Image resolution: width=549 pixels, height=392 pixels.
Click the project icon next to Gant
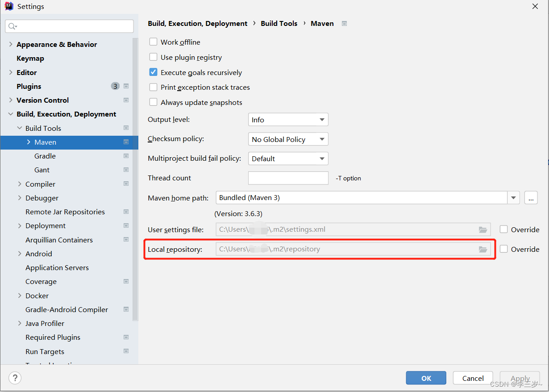[126, 170]
